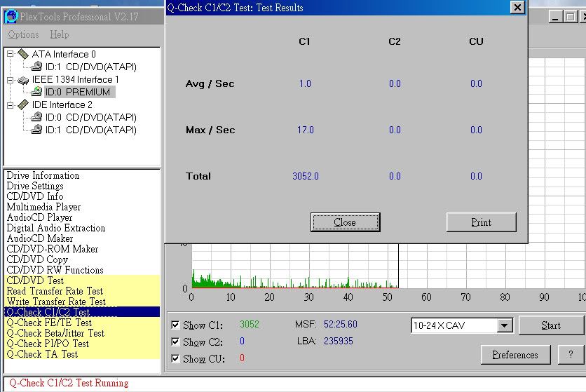This screenshot has width=586, height=392.
Task: Click the Start button
Action: click(551, 325)
